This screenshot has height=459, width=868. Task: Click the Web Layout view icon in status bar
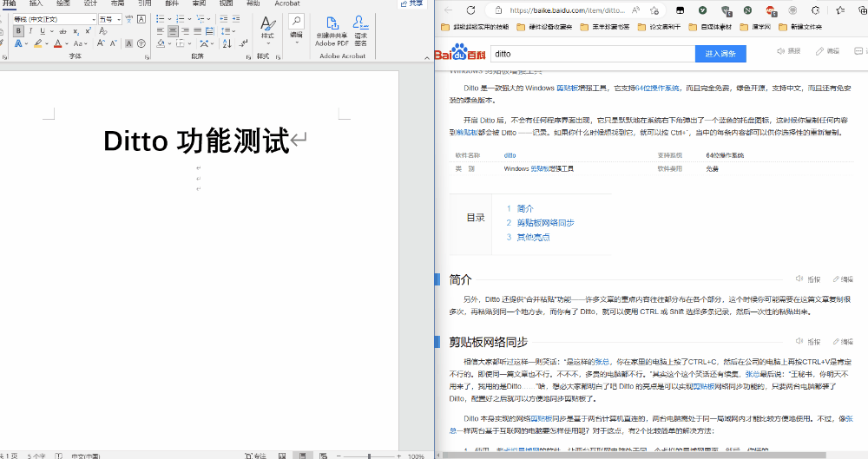[x=323, y=456]
